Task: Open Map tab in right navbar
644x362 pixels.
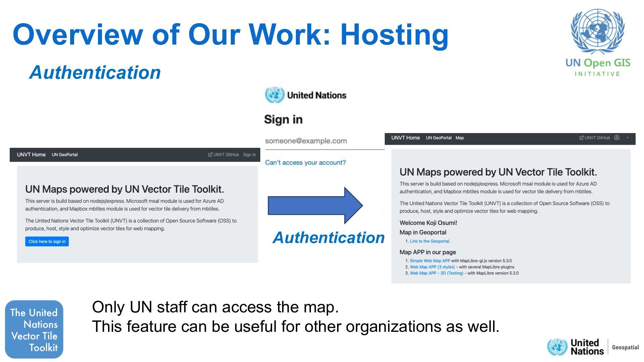Action: pos(460,138)
